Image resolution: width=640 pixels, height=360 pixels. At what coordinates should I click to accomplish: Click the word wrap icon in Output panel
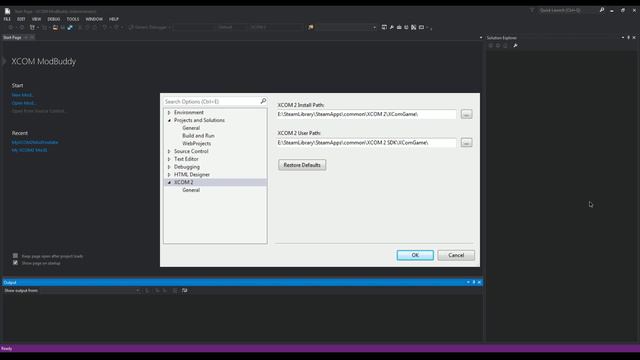pyautogui.click(x=184, y=290)
